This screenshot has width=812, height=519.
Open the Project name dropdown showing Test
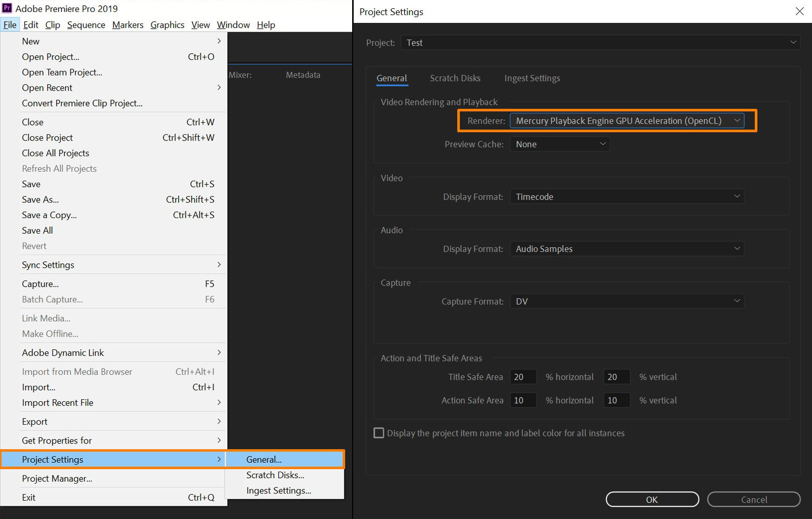[x=600, y=43]
